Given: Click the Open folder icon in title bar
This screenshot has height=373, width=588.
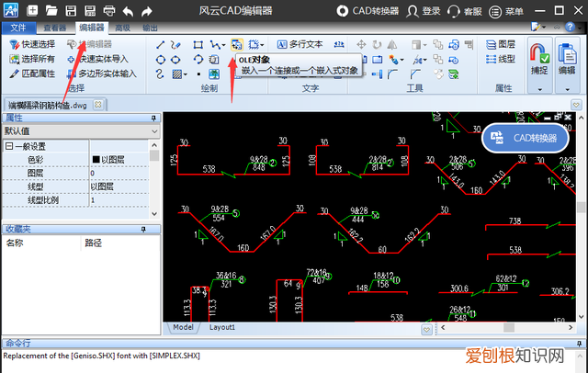Looking at the screenshot, I should coord(51,10).
